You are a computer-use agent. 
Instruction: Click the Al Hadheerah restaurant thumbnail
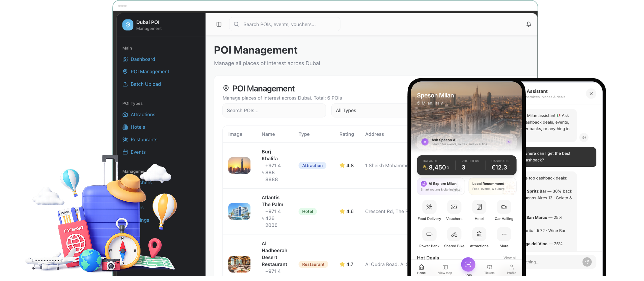pyautogui.click(x=240, y=264)
